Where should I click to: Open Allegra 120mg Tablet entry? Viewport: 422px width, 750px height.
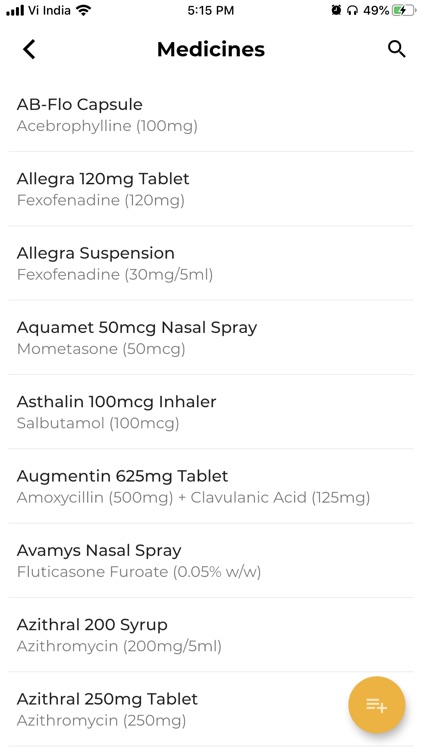[211, 189]
